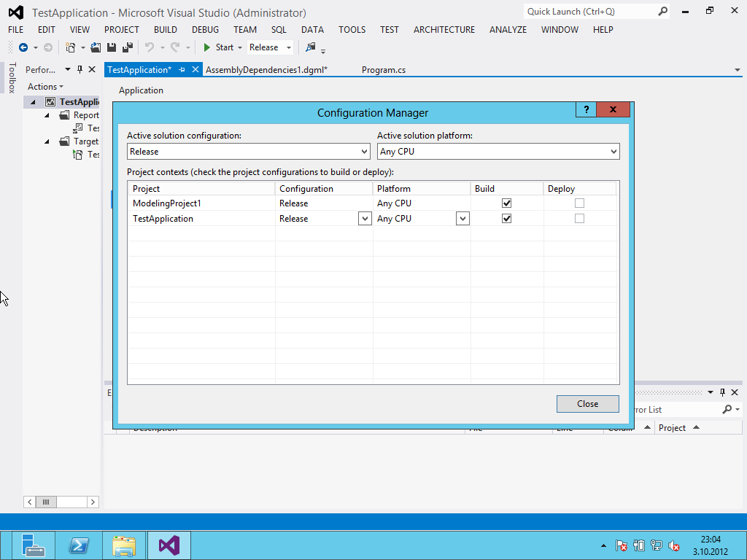
Task: Click the Quick Launch search field
Action: 589,12
